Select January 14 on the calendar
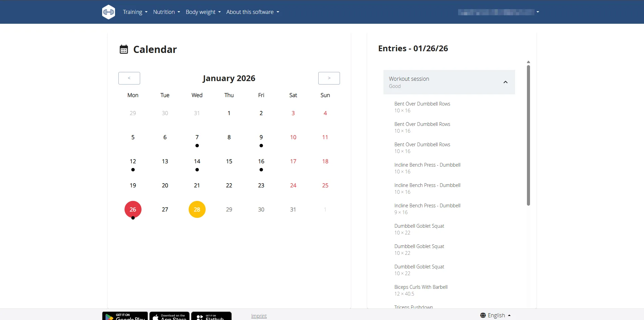 coord(197,161)
